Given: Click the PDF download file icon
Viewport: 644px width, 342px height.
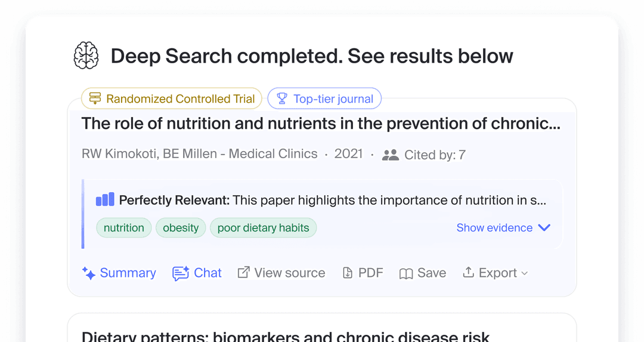Looking at the screenshot, I should tap(348, 273).
